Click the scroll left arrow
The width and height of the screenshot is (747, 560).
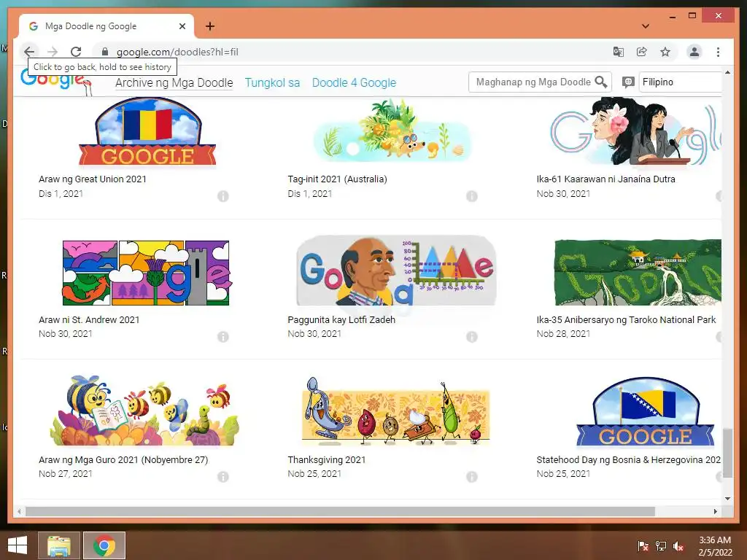coord(19,511)
